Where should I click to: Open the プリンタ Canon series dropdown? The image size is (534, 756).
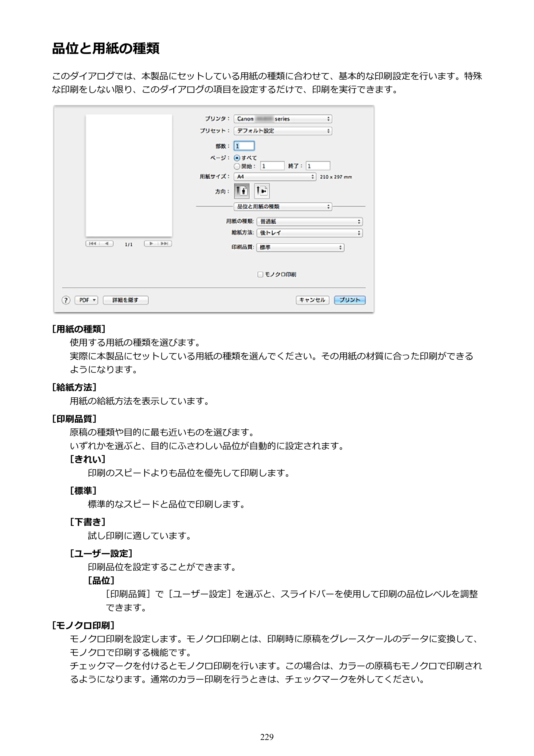click(x=283, y=119)
